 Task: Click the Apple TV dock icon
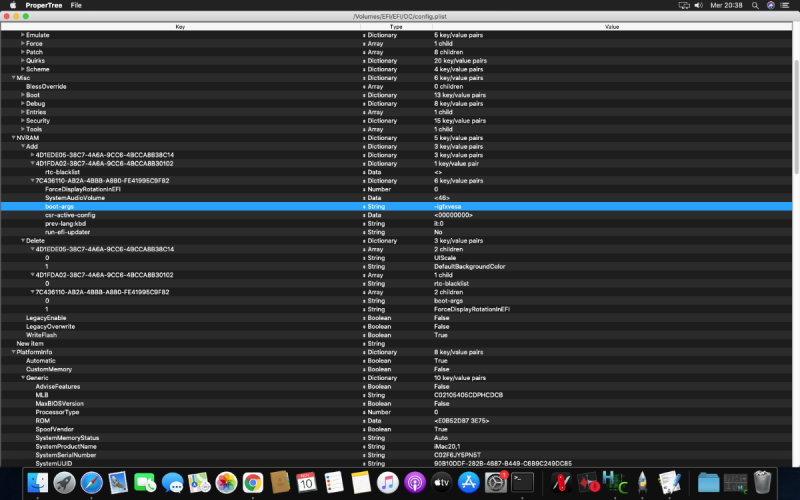point(441,484)
